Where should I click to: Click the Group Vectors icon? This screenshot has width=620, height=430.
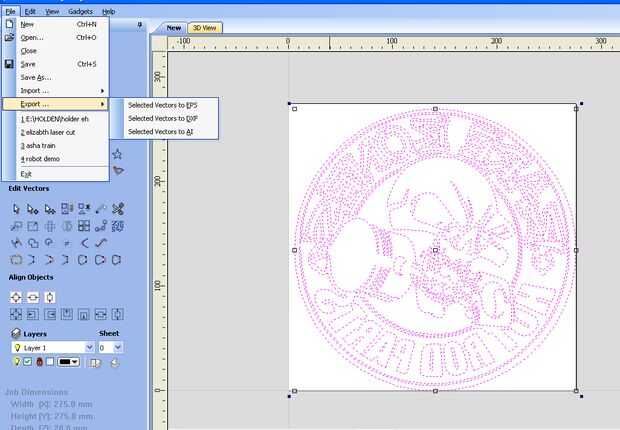(x=67, y=208)
